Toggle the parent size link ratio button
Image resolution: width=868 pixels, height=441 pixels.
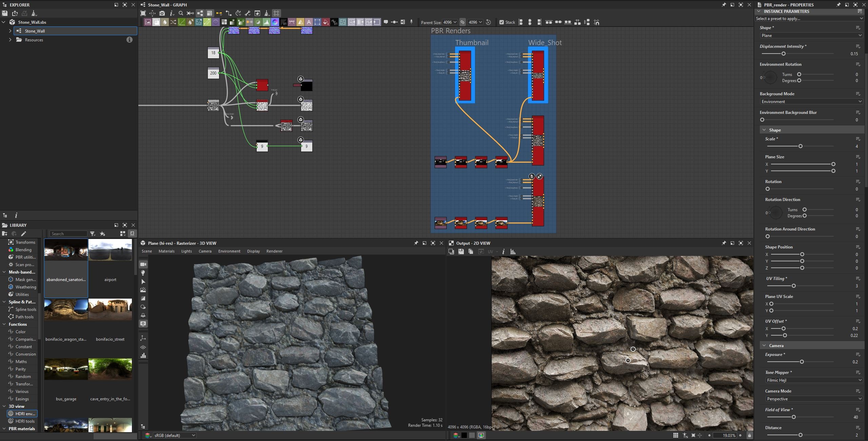(462, 22)
